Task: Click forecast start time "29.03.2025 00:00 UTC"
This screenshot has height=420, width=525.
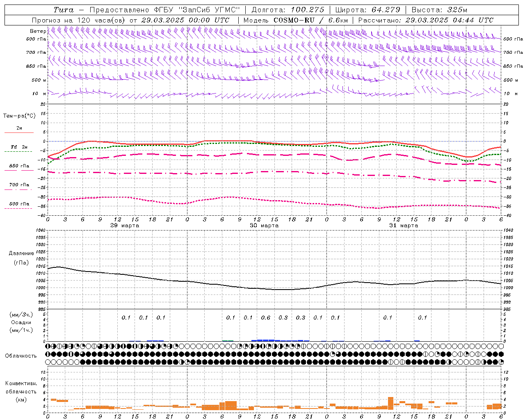Action: pyautogui.click(x=185, y=20)
